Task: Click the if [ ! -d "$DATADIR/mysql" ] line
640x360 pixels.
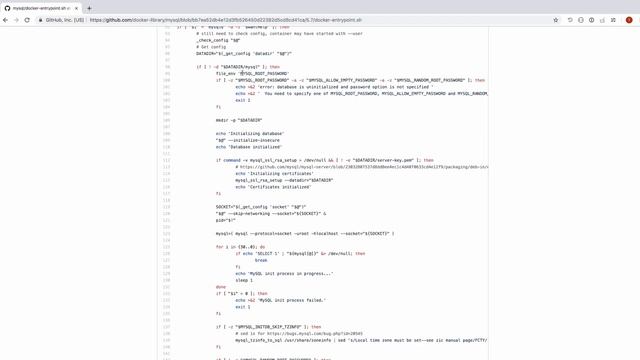Action: point(238,67)
